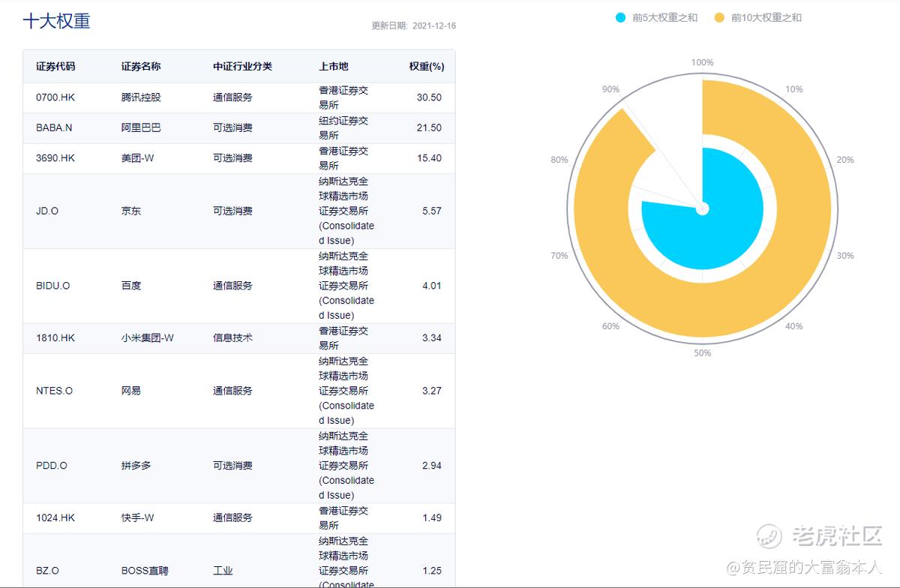Click the 十大权重 section title
Screen dimensions: 900x588
point(57,21)
